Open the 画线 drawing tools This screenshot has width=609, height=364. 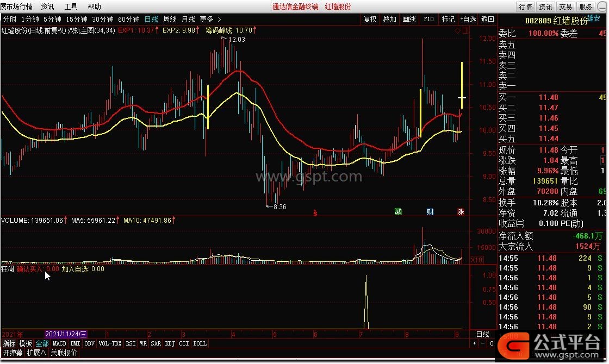coord(409,19)
